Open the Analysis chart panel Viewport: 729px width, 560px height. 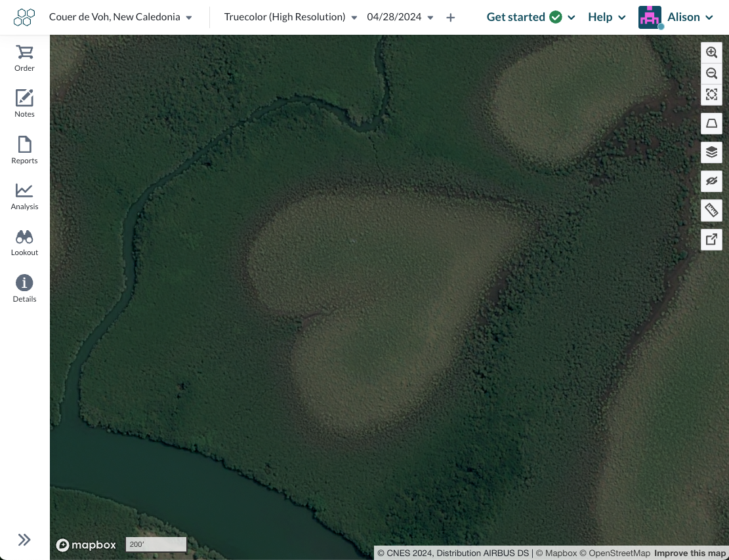[x=24, y=195]
